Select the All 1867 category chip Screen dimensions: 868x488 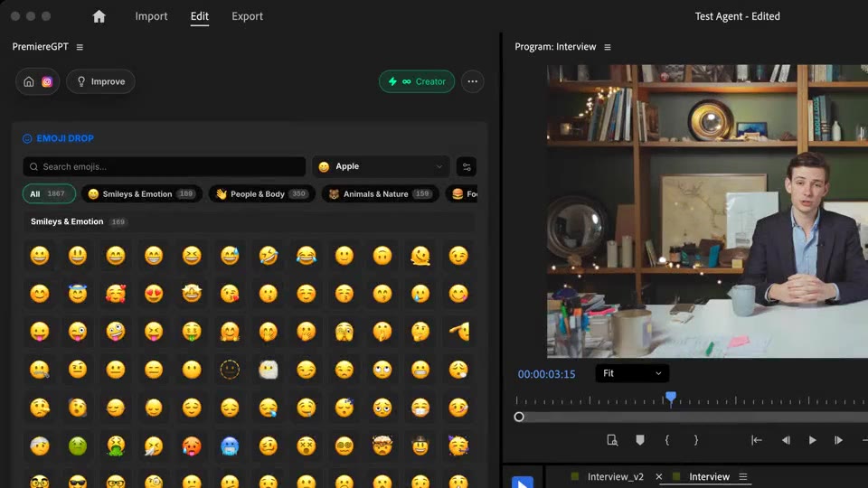pos(49,193)
